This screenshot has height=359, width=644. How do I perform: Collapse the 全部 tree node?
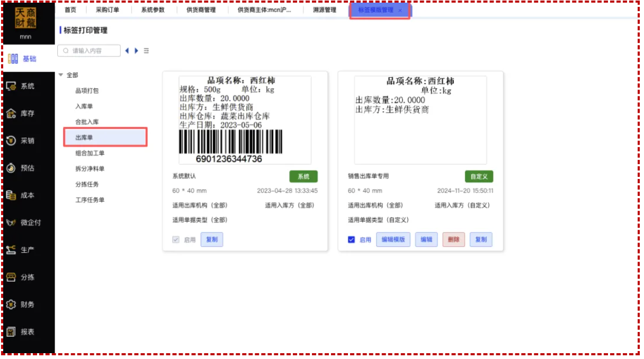[x=61, y=75]
